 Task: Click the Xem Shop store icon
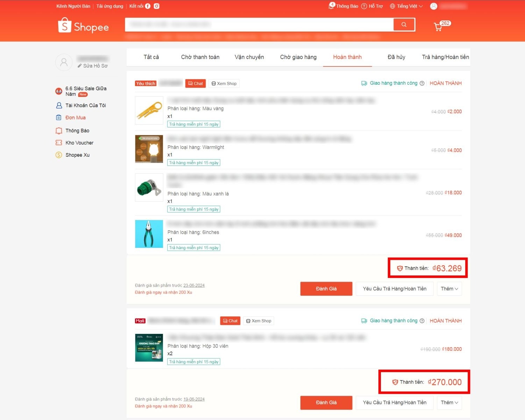click(x=214, y=83)
